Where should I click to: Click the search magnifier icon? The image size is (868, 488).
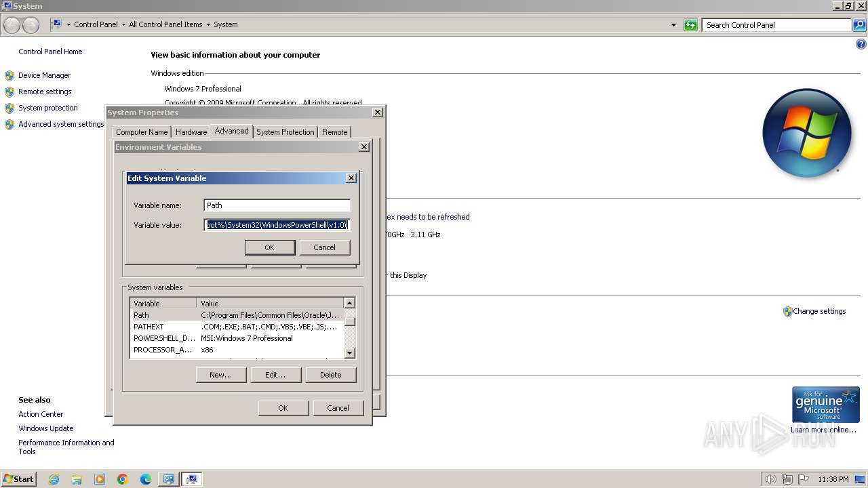click(x=859, y=25)
